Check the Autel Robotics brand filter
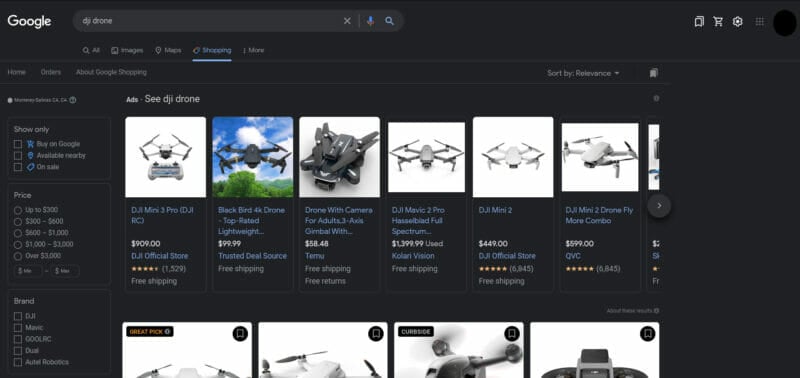Screen dimensions: 800x378 [x=18, y=362]
